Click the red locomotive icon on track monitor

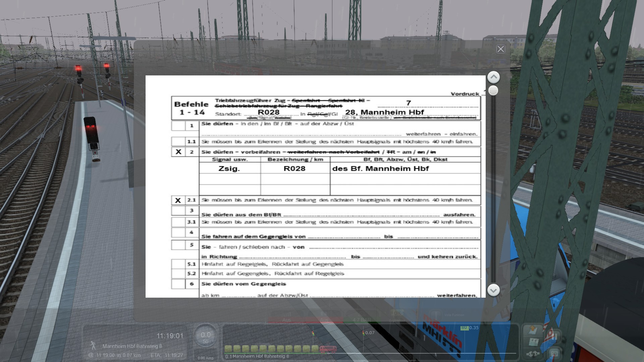tap(328, 349)
